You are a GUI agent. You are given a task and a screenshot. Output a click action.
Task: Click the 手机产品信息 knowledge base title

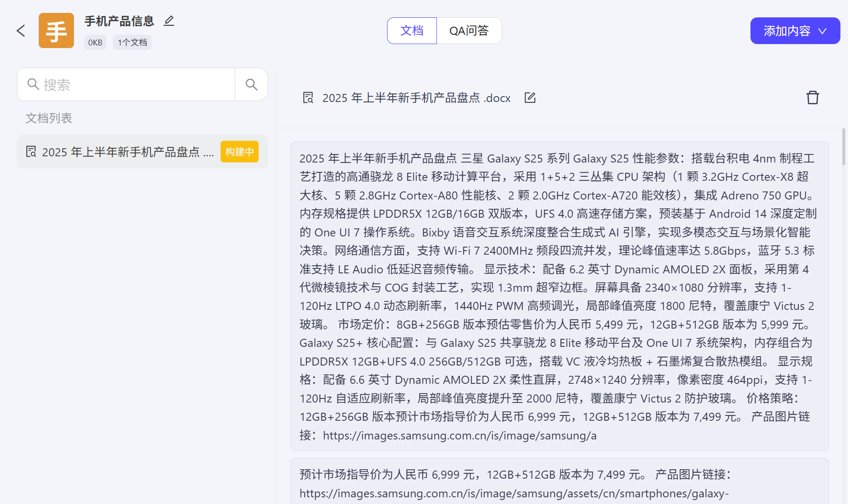pyautogui.click(x=119, y=21)
